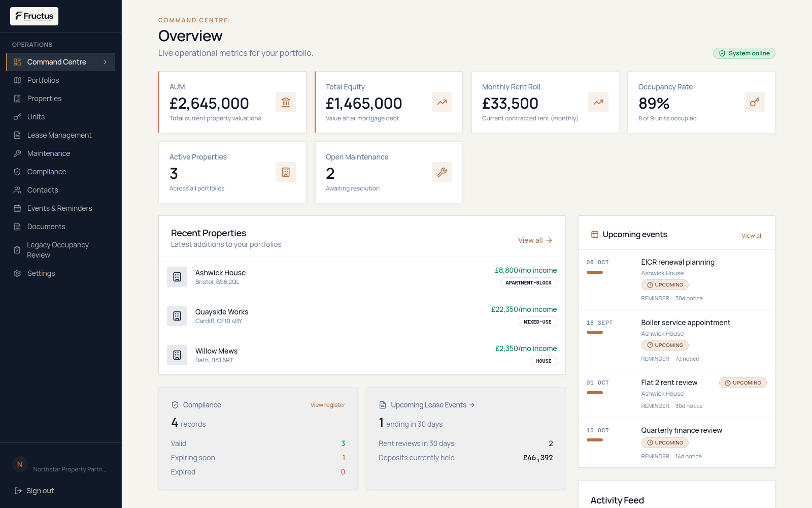Click Deposits currently held £46,392
Viewport: 812px width, 508px height.
465,458
